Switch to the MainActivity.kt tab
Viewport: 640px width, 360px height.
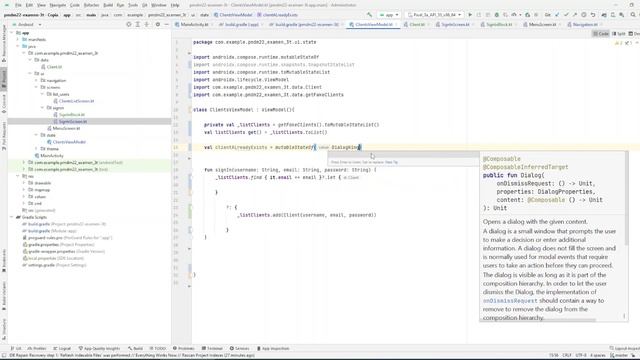click(x=192, y=24)
